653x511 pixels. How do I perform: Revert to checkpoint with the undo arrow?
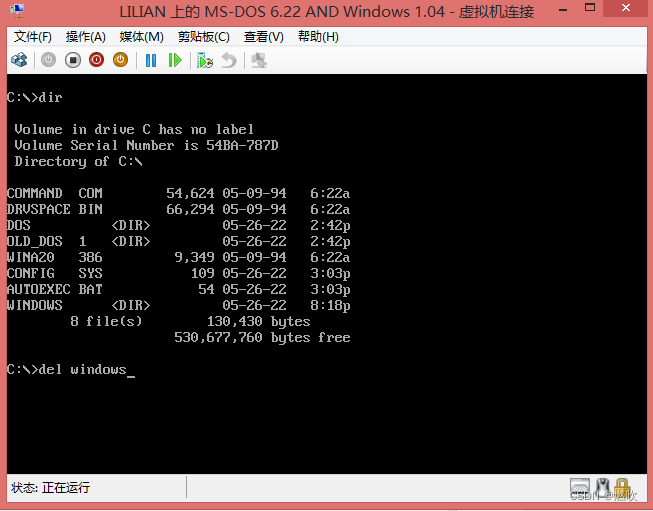(229, 60)
